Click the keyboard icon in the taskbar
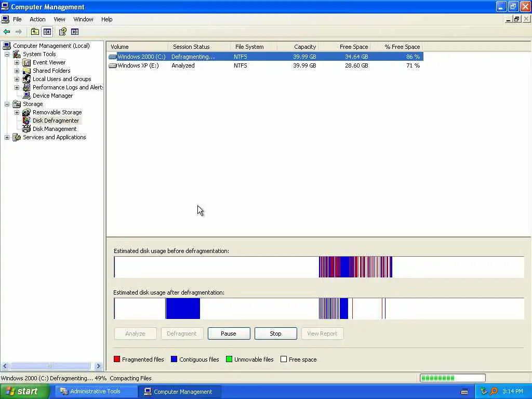Viewport: 532px width, 399px height. tap(464, 392)
